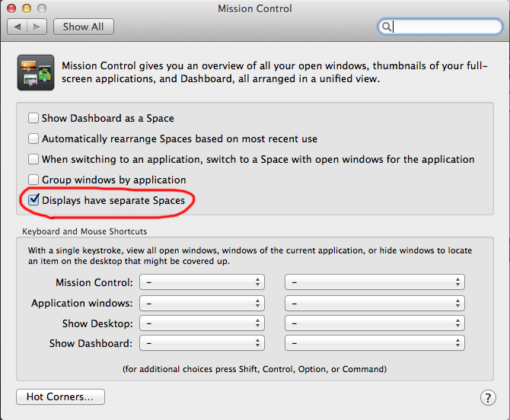The width and height of the screenshot is (510, 420).
Task: Enable Show Dashboard as a Space
Action: pyautogui.click(x=33, y=118)
